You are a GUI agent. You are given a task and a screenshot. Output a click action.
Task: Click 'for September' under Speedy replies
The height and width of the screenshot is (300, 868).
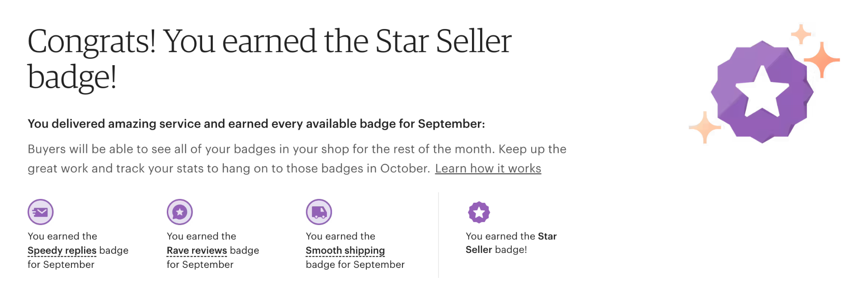click(61, 265)
